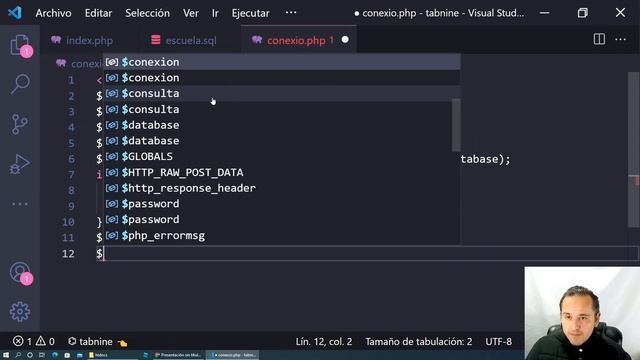Change the UTF-8 encoding setting

[498, 341]
